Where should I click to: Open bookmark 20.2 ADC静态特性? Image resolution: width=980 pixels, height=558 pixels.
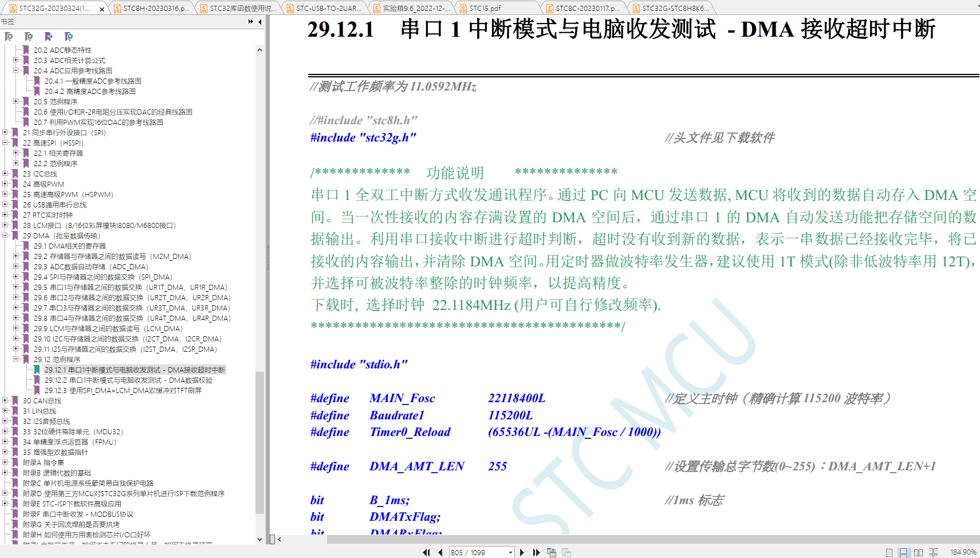point(62,50)
